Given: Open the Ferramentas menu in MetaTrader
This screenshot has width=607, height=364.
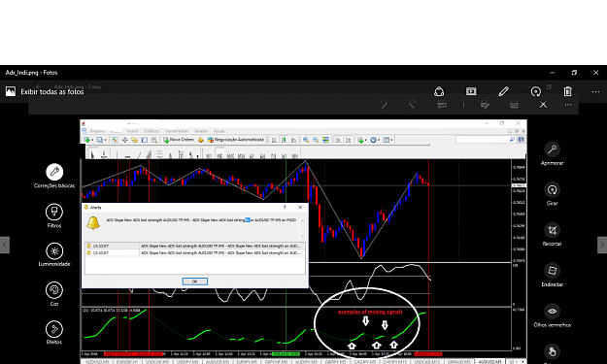Looking at the screenshot, I should pyautogui.click(x=177, y=131).
